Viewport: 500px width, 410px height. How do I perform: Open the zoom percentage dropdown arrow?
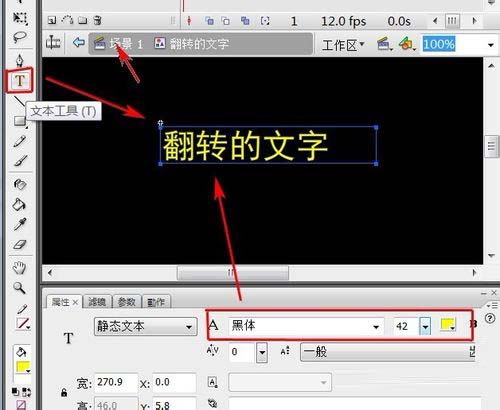(x=491, y=45)
